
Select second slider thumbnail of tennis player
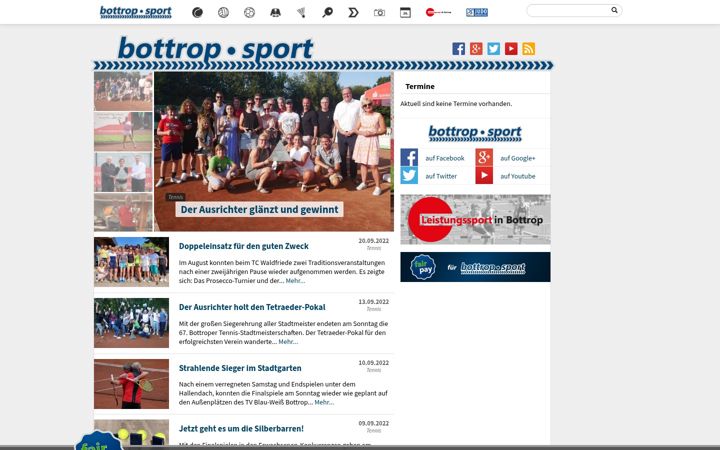pos(123,131)
